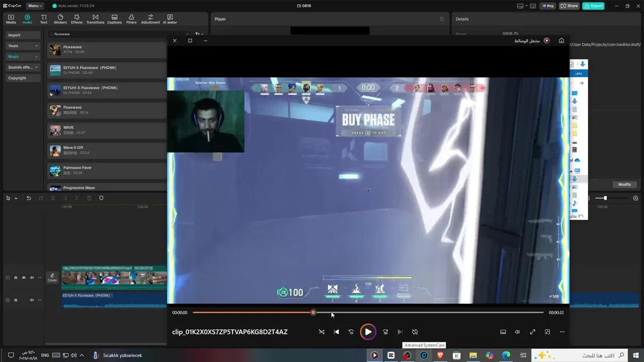
Task: Undo the last timeline action
Action: click(29, 199)
